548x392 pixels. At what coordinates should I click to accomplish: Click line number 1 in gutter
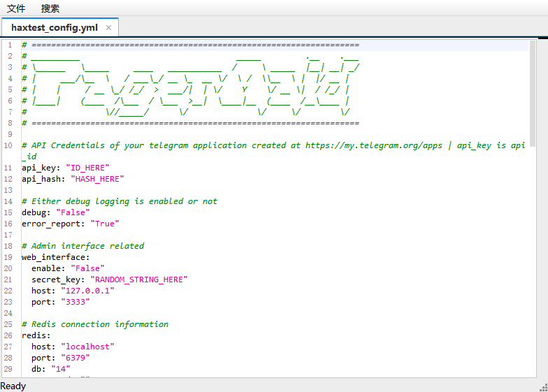pyautogui.click(x=10, y=45)
